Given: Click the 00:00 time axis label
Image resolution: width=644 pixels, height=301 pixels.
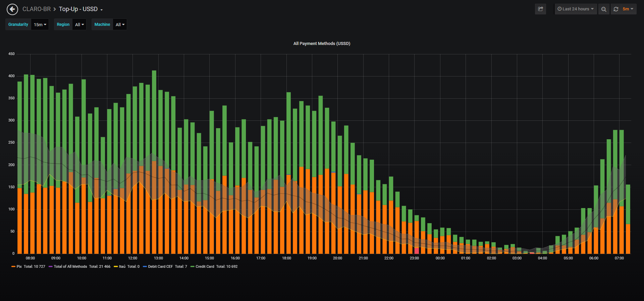Looking at the screenshot, I should click(x=440, y=258).
